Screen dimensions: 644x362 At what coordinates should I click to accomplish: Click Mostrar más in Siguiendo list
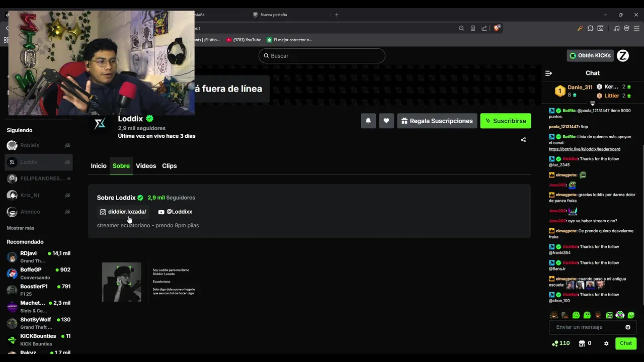click(x=21, y=228)
